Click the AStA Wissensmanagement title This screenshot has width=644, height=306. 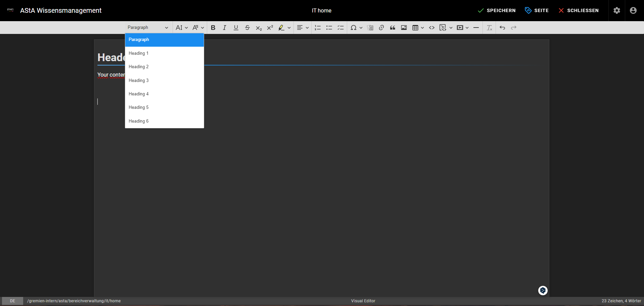click(x=61, y=10)
